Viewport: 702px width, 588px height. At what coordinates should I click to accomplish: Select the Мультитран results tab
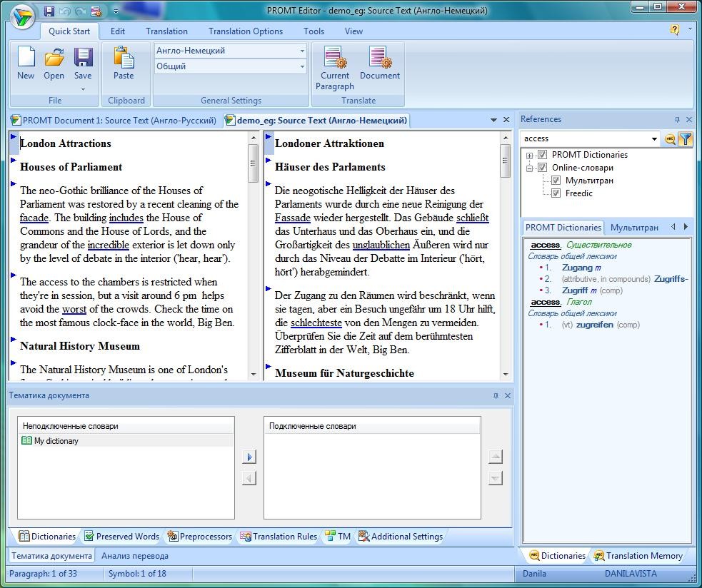click(x=634, y=228)
